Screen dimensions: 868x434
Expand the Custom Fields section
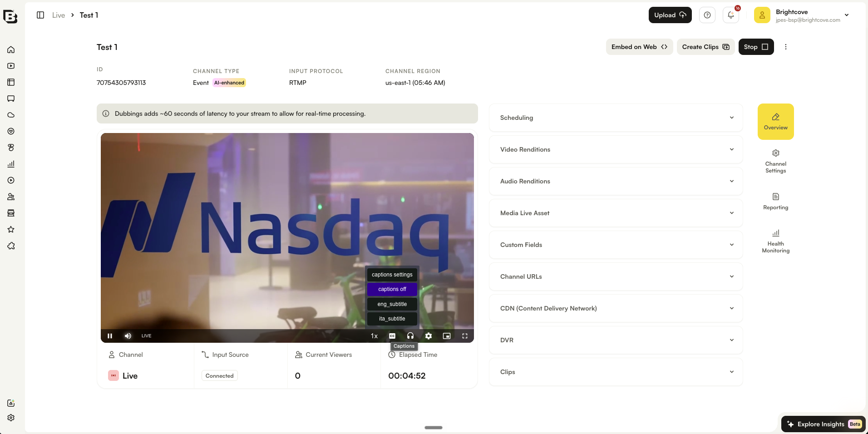pyautogui.click(x=616, y=245)
